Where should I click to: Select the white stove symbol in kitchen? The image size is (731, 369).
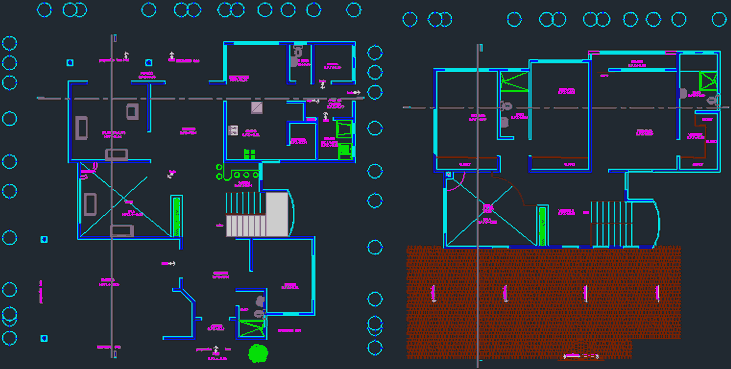(x=233, y=130)
